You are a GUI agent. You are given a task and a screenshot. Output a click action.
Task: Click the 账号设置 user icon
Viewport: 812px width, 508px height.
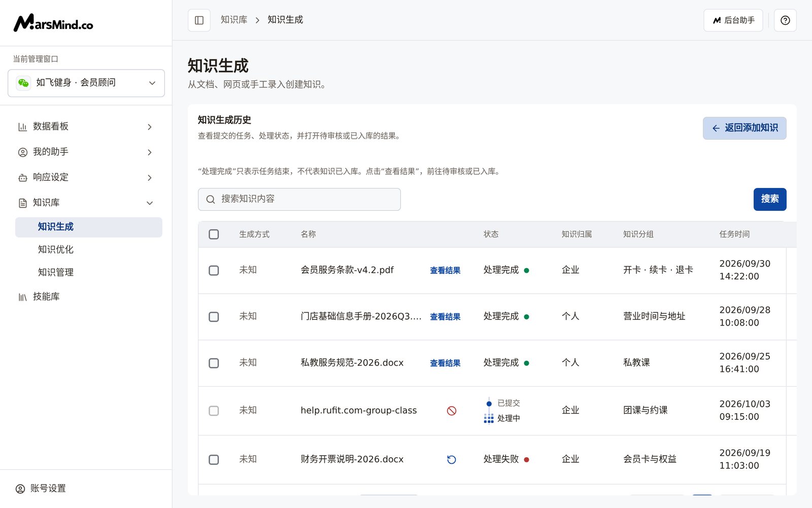[20, 489]
